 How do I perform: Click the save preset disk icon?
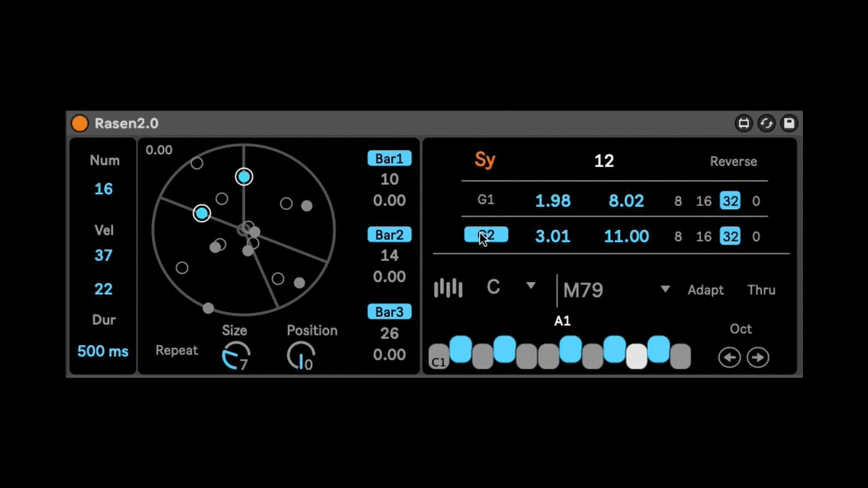point(789,123)
